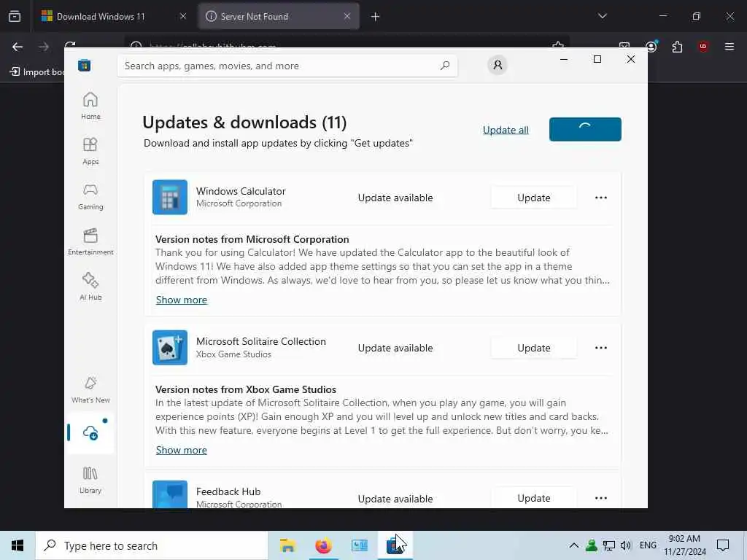Open Firefox View icon at tab bar
This screenshot has height=560, width=747.
coord(15,17)
